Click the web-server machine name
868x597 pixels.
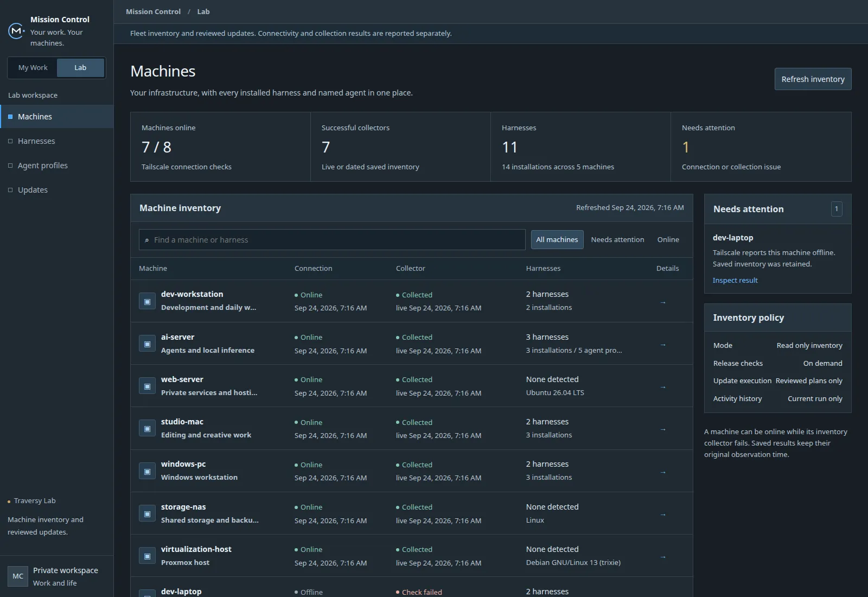182,379
